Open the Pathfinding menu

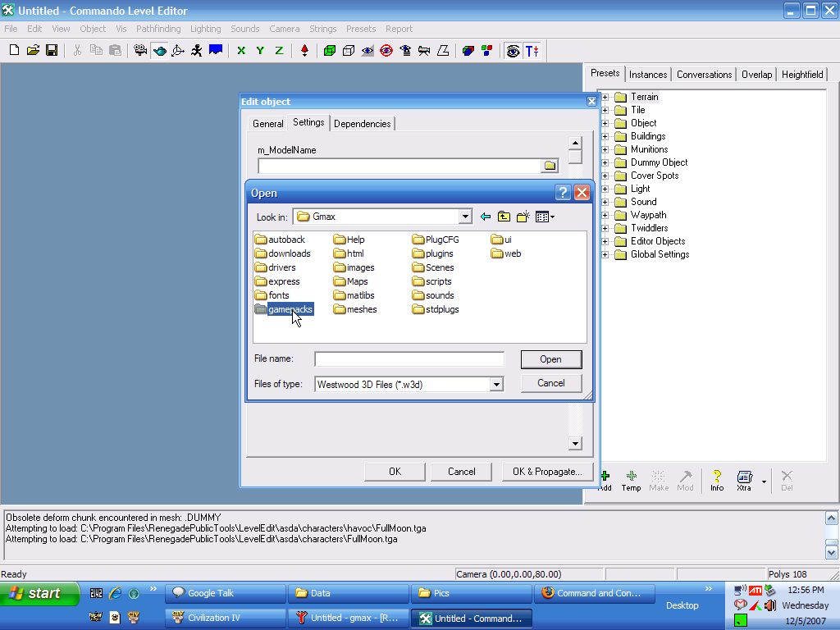[158, 29]
